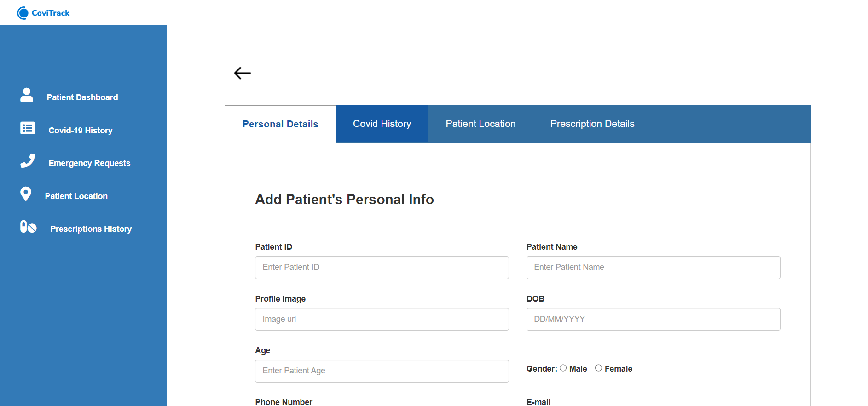Screen dimensions: 868x406
Task: Select the Male gender radio button
Action: 563,368
